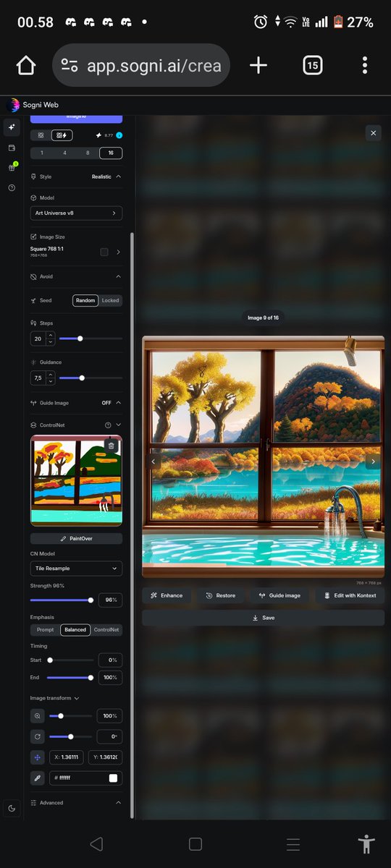This screenshot has width=391, height=868.
Task: Open the Art Universe v8 model selector
Action: point(76,213)
